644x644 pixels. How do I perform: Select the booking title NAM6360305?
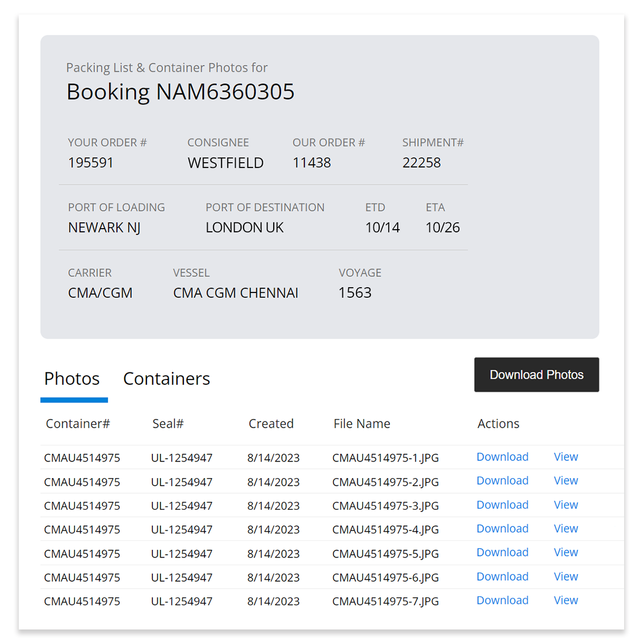(180, 91)
